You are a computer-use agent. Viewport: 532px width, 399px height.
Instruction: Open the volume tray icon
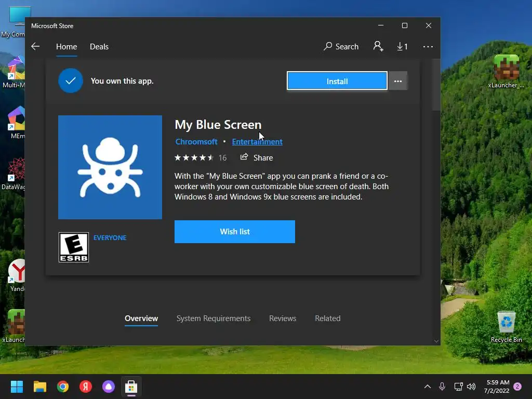pos(471,387)
